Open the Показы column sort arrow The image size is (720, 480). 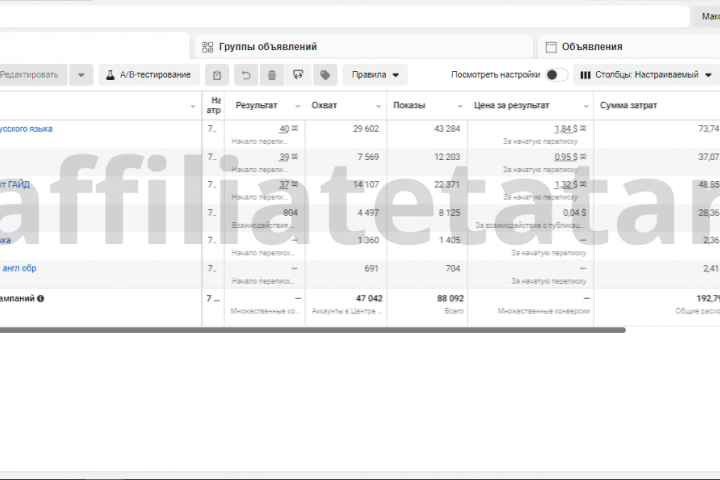[460, 106]
